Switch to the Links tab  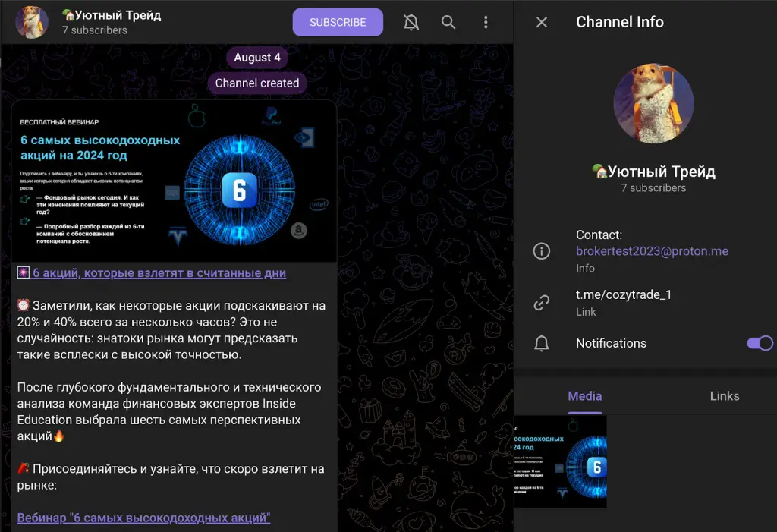725,396
